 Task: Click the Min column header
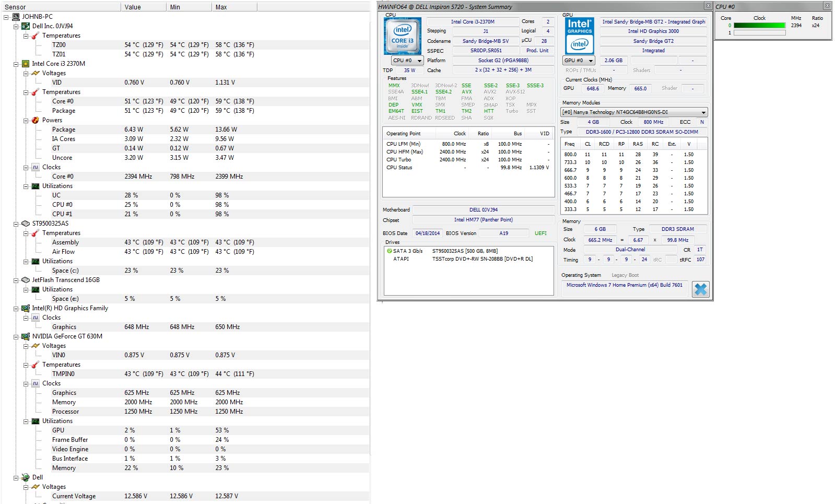[x=189, y=7]
